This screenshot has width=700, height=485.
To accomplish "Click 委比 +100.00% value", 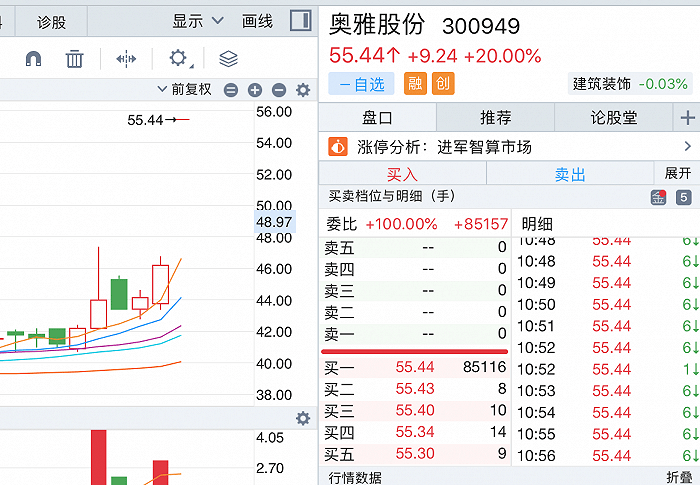I will (x=401, y=224).
